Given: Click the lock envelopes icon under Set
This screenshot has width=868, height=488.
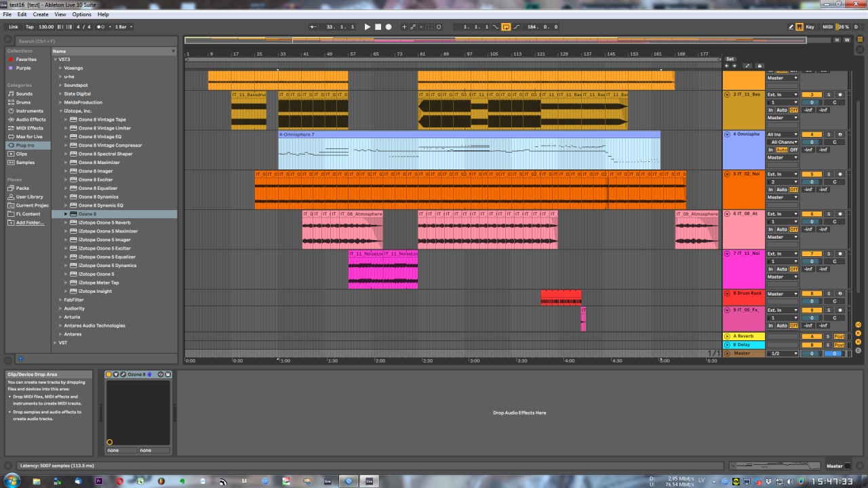Looking at the screenshot, I should (759, 66).
